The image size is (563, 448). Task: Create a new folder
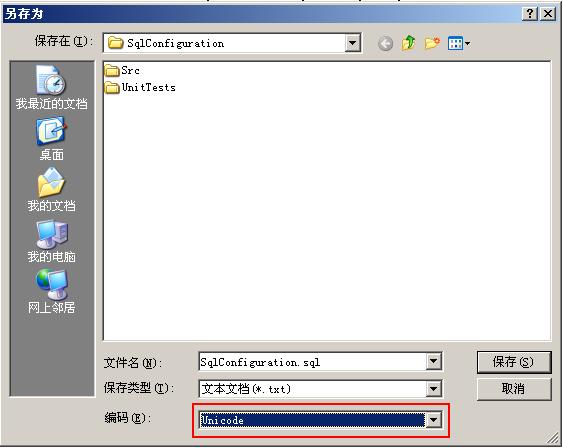[x=432, y=43]
